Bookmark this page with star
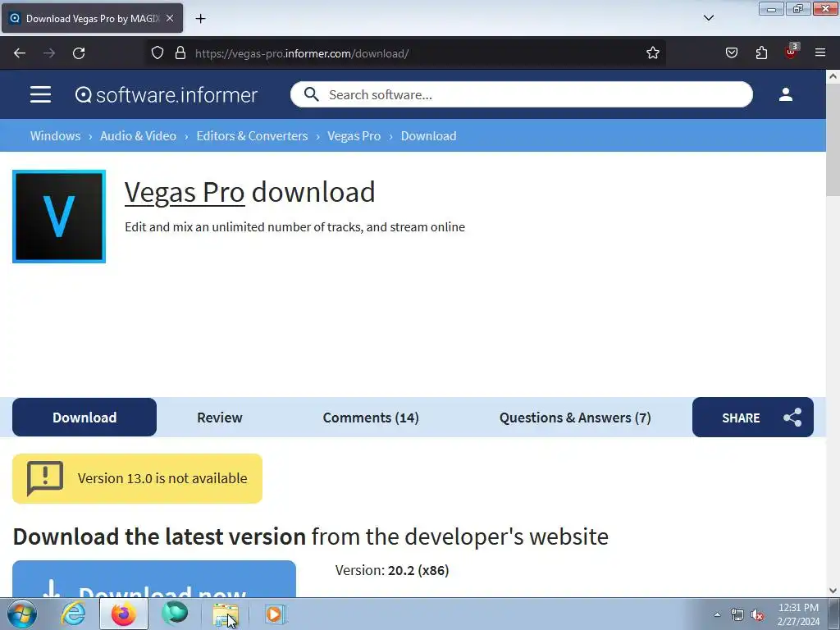The height and width of the screenshot is (630, 840). pyautogui.click(x=652, y=53)
